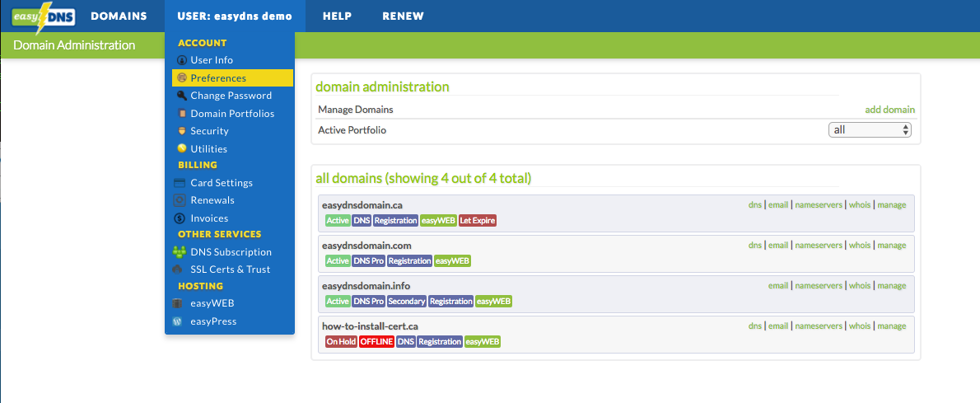This screenshot has width=980, height=403.
Task: Click the easyDNS logo
Action: pos(43,17)
